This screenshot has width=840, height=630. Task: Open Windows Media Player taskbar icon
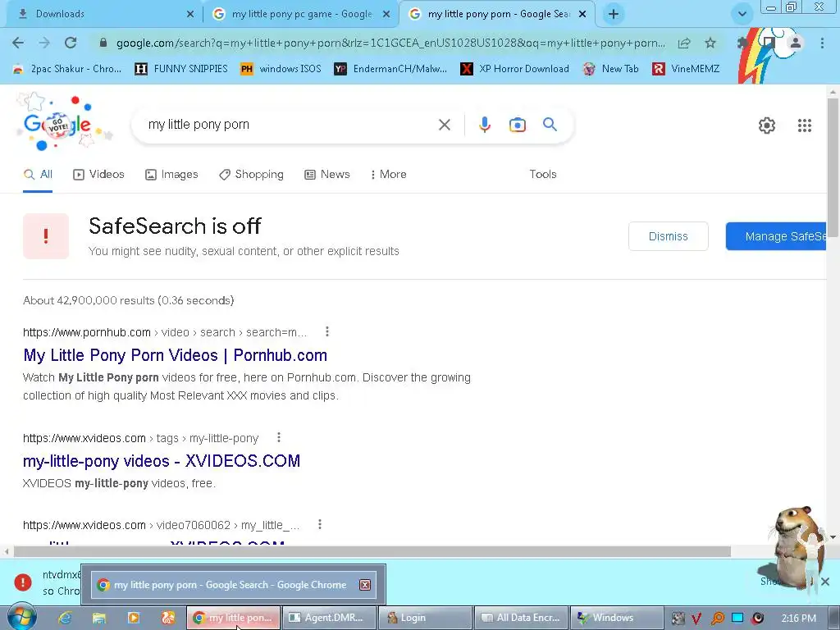pos(134,618)
